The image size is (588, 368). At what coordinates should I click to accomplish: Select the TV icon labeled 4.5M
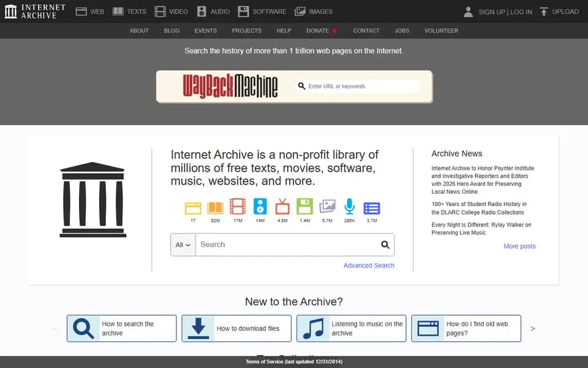[282, 207]
